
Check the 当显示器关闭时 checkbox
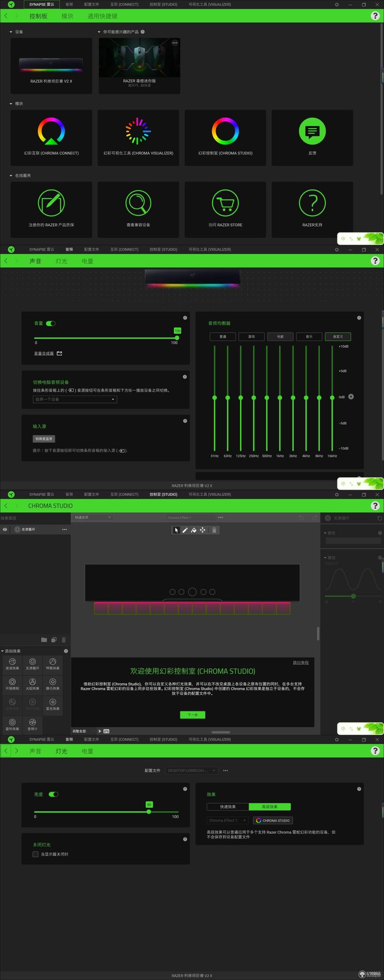(x=35, y=854)
